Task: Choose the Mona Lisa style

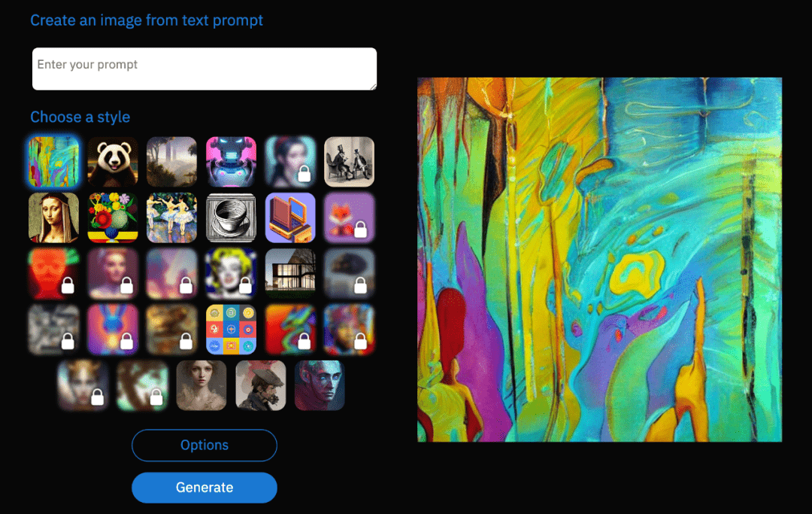Action: 53,217
